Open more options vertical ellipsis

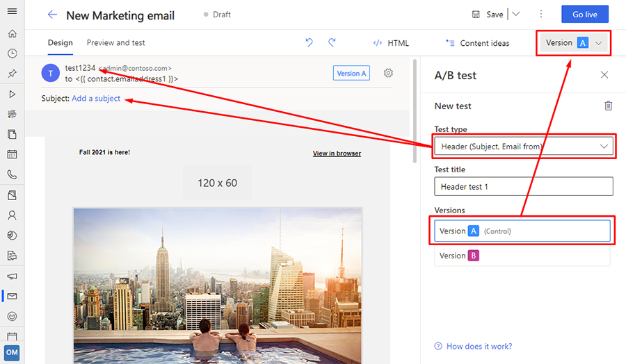click(541, 15)
